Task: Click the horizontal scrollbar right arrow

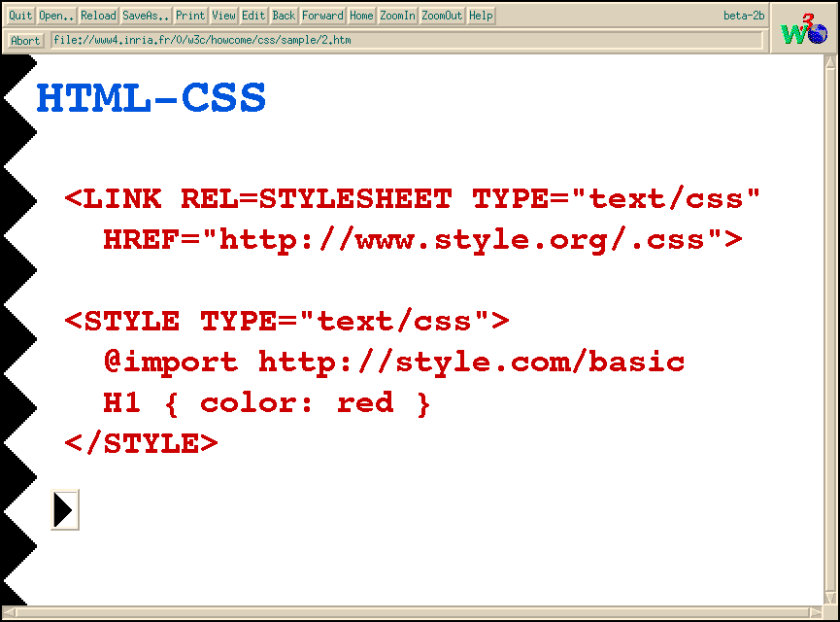Action: (x=817, y=612)
